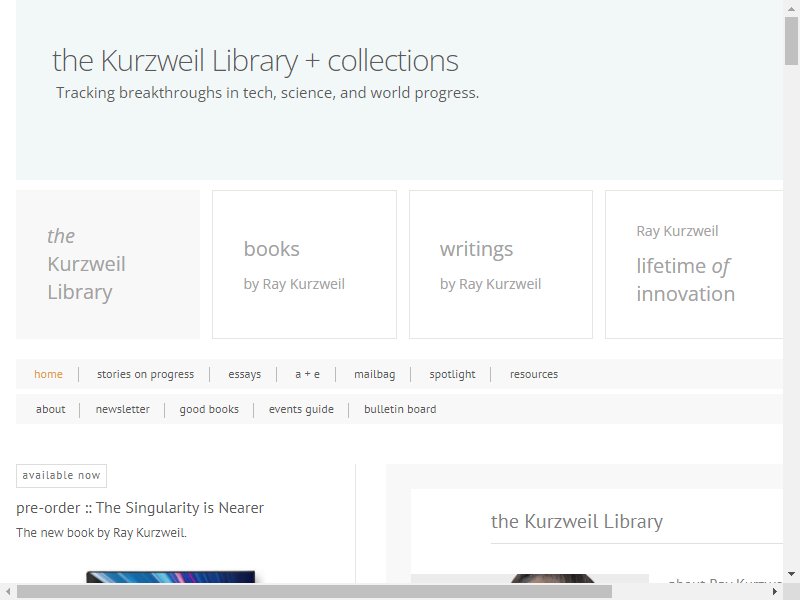This screenshot has height=600, width=800.
Task: Visit the mailbag section
Action: click(374, 374)
